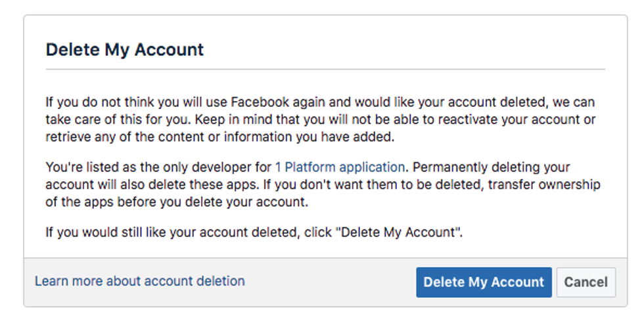Open Learn more about account deletion link

pos(139,281)
